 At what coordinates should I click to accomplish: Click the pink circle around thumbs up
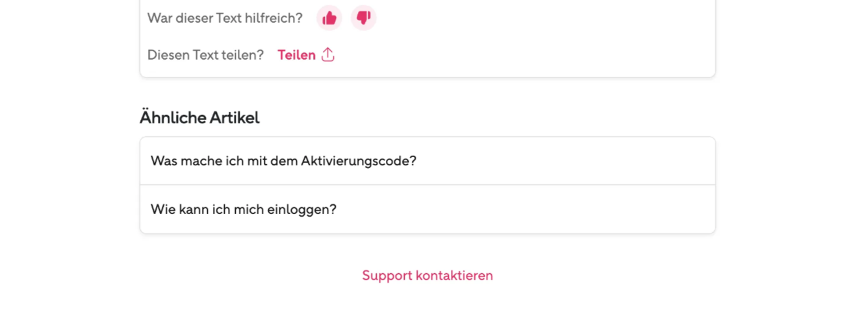click(329, 18)
